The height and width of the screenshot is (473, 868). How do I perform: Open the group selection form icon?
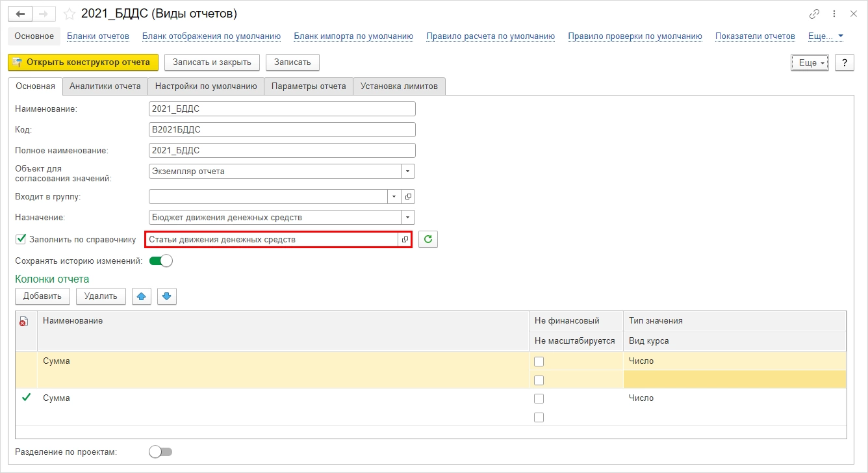pos(408,196)
